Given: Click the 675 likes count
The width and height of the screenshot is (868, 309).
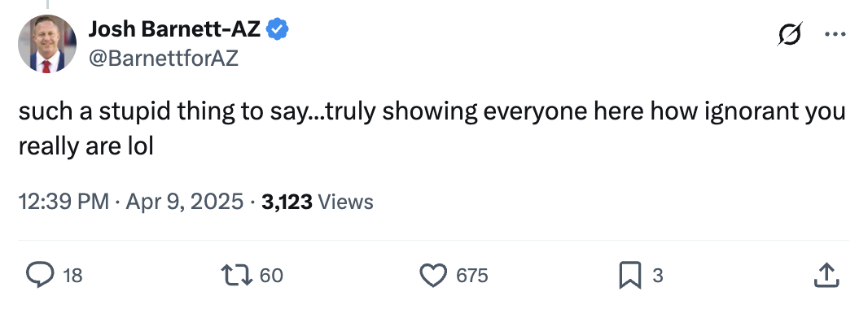Looking at the screenshot, I should [472, 276].
